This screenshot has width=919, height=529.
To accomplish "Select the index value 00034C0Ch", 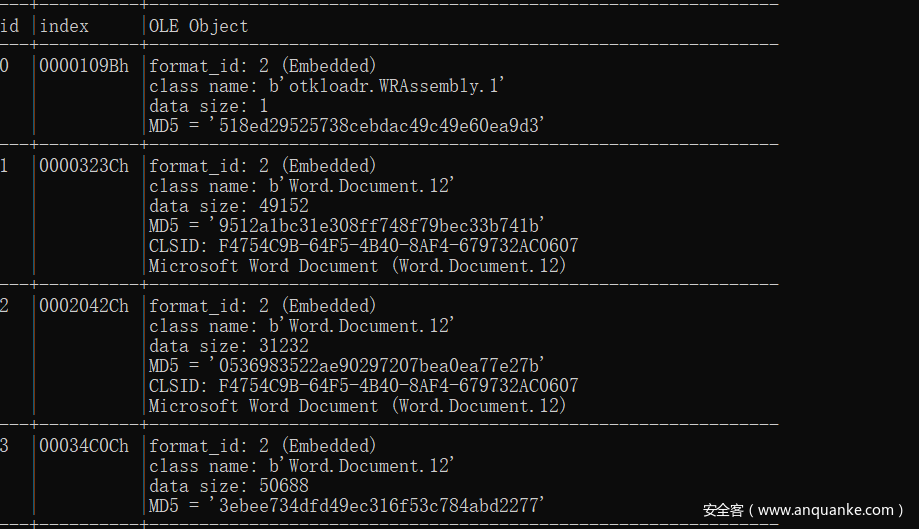I will (84, 446).
